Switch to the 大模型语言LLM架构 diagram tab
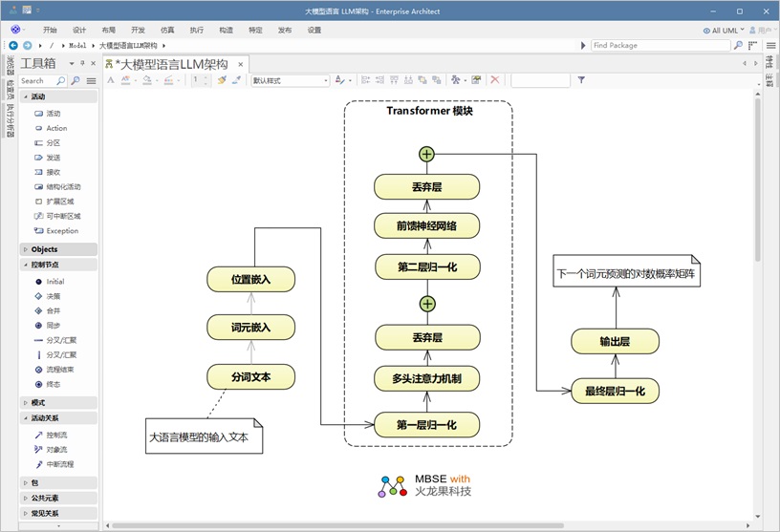Screen dimensions: 780x532 pyautogui.click(x=171, y=64)
